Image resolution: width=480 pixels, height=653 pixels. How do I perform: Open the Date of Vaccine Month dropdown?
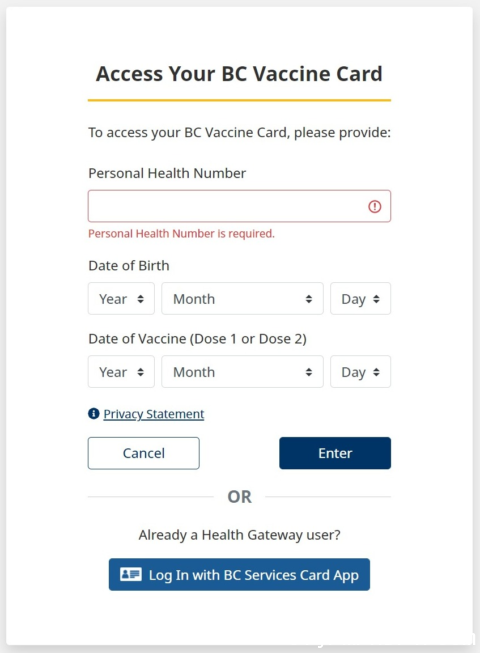click(242, 371)
